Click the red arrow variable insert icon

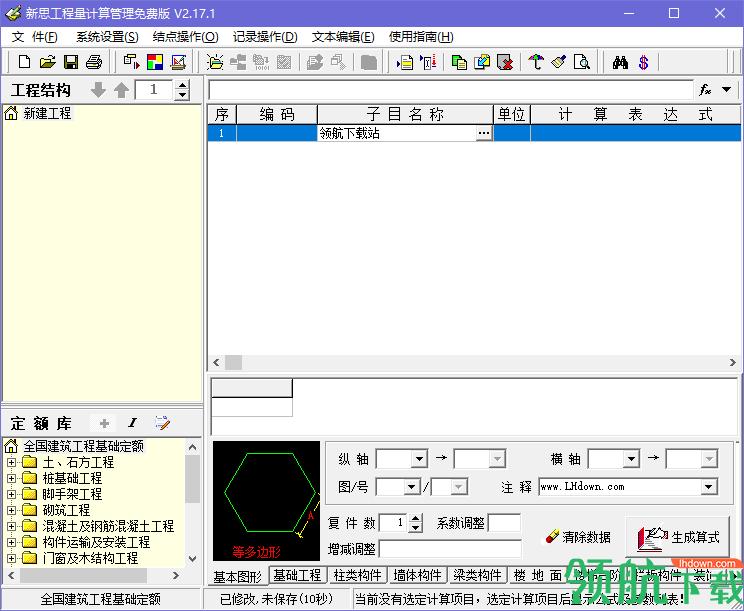428,62
